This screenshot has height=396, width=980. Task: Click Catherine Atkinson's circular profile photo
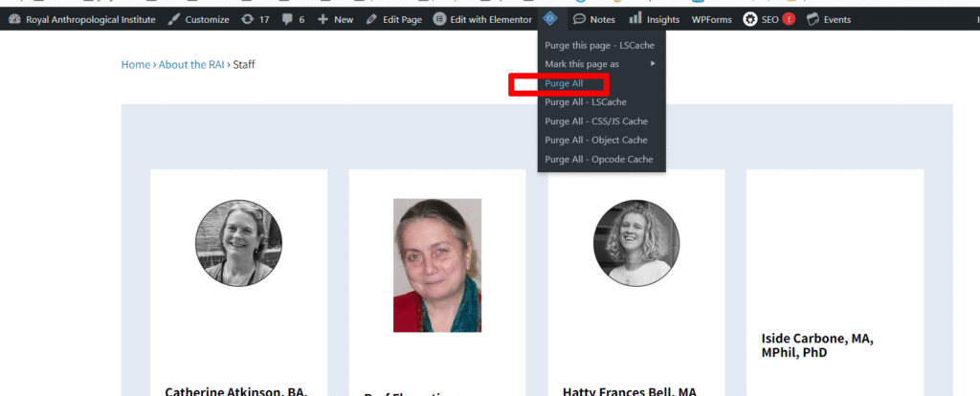coord(238,243)
